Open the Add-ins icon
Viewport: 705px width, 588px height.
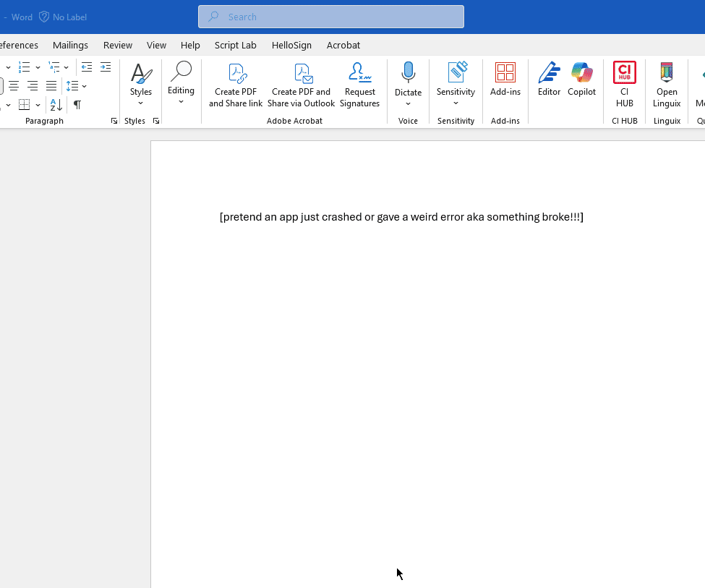pos(505,72)
